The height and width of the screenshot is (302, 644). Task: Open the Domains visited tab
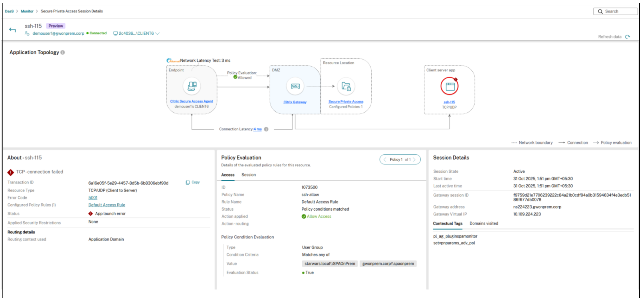coord(484,223)
